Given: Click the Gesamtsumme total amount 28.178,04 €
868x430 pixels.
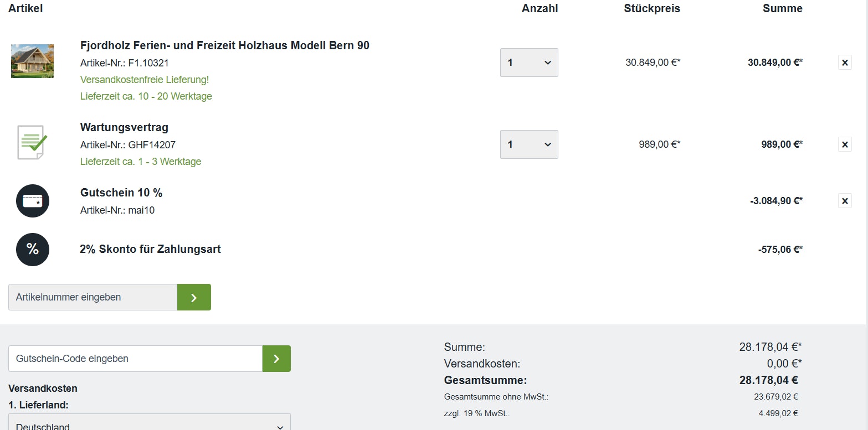Looking at the screenshot, I should 768,380.
